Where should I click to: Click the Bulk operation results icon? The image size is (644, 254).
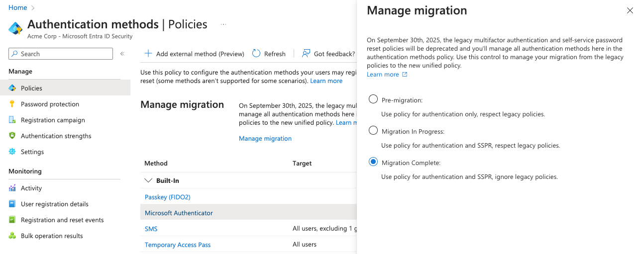coord(12,236)
